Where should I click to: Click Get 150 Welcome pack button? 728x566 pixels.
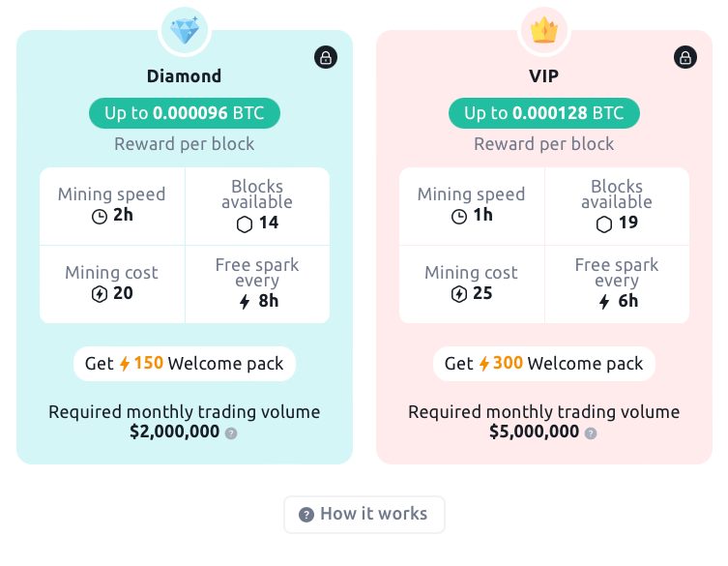185,364
